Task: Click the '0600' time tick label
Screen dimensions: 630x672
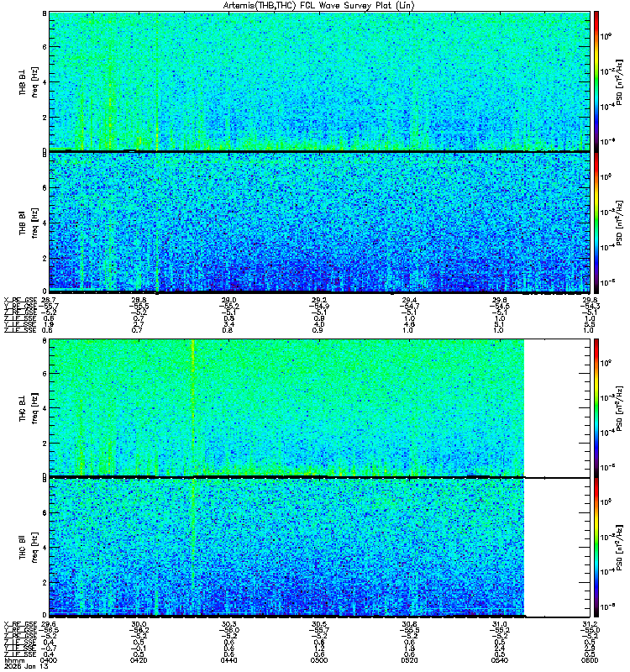Action: [x=590, y=660]
